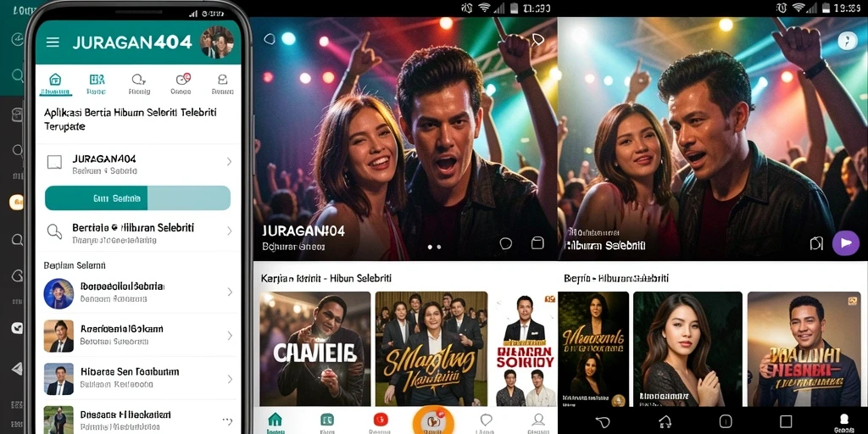
Task: Open the hamburger menu beside JURAGAN404
Action: (53, 42)
